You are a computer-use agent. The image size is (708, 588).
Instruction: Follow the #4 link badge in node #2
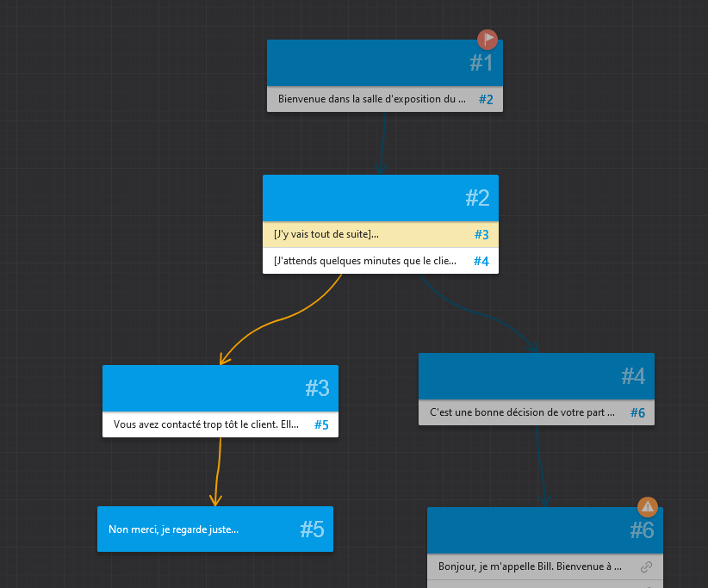[481, 261]
